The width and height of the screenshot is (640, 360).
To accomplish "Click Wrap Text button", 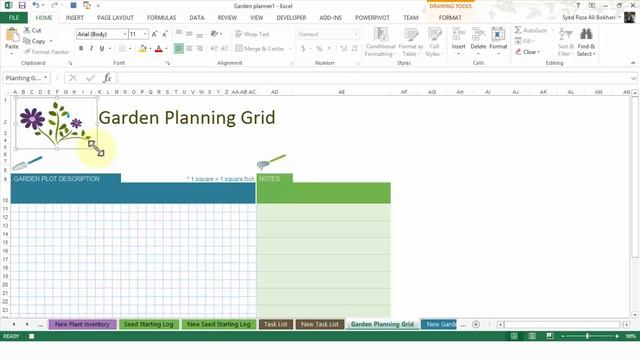I will (252, 34).
